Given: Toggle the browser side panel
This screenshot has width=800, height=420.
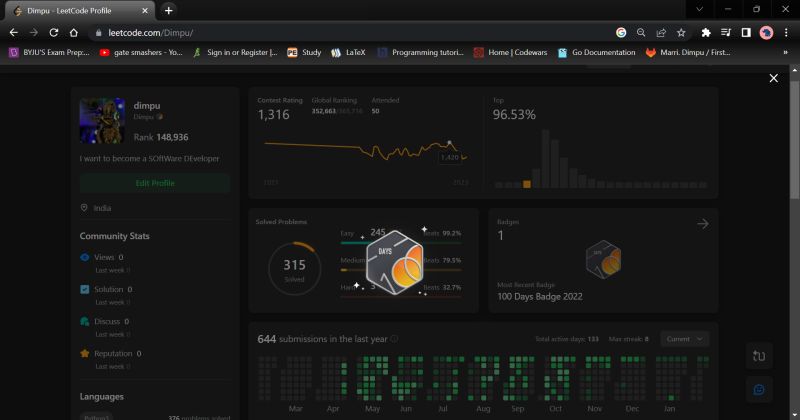Looking at the screenshot, I should pyautogui.click(x=746, y=33).
